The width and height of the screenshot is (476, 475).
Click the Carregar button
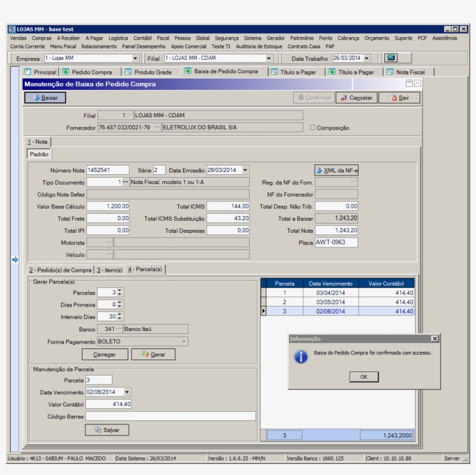click(x=104, y=354)
